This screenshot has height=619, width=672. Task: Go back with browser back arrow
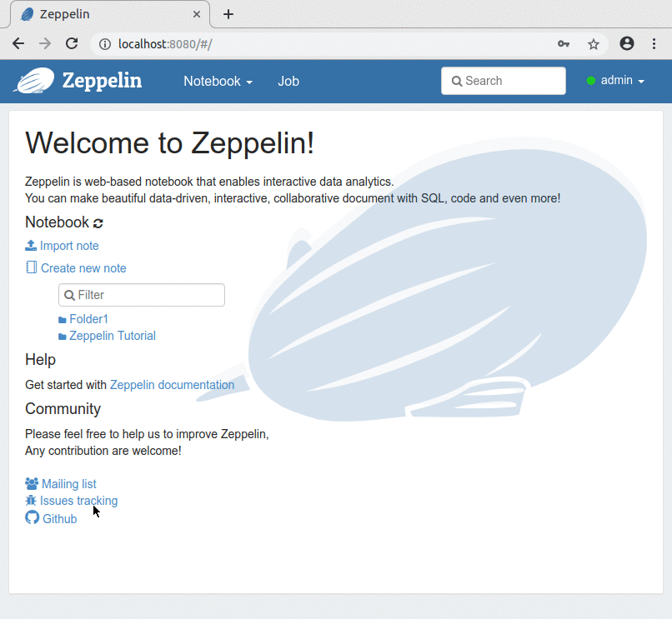[18, 43]
